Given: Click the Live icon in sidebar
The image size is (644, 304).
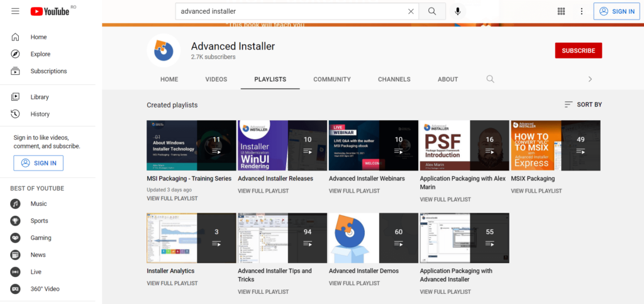Looking at the screenshot, I should pos(15,272).
